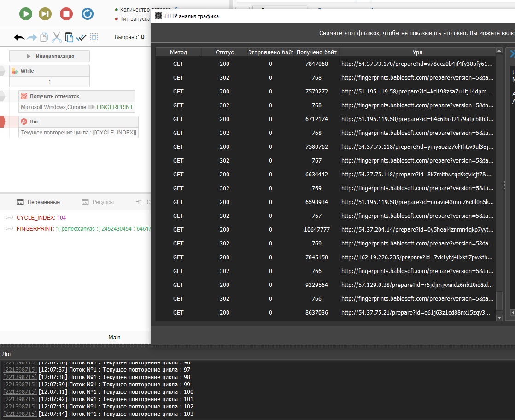Click the black Undo arrow

[x=19, y=37]
